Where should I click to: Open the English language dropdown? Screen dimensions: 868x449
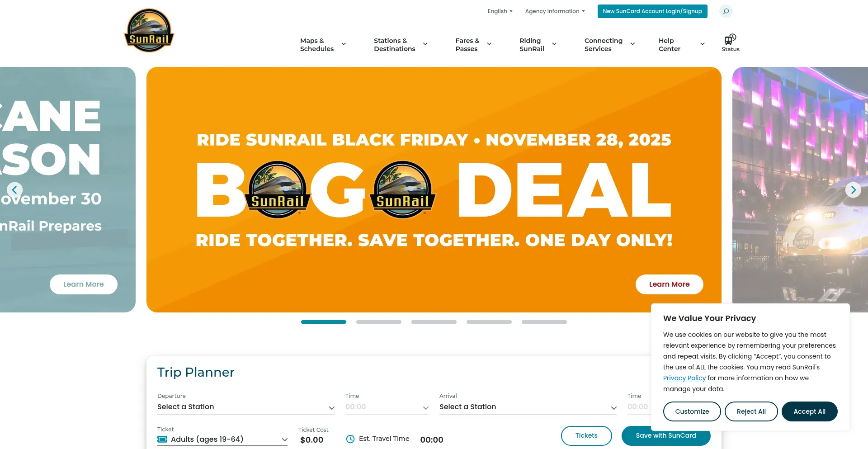[x=500, y=11]
